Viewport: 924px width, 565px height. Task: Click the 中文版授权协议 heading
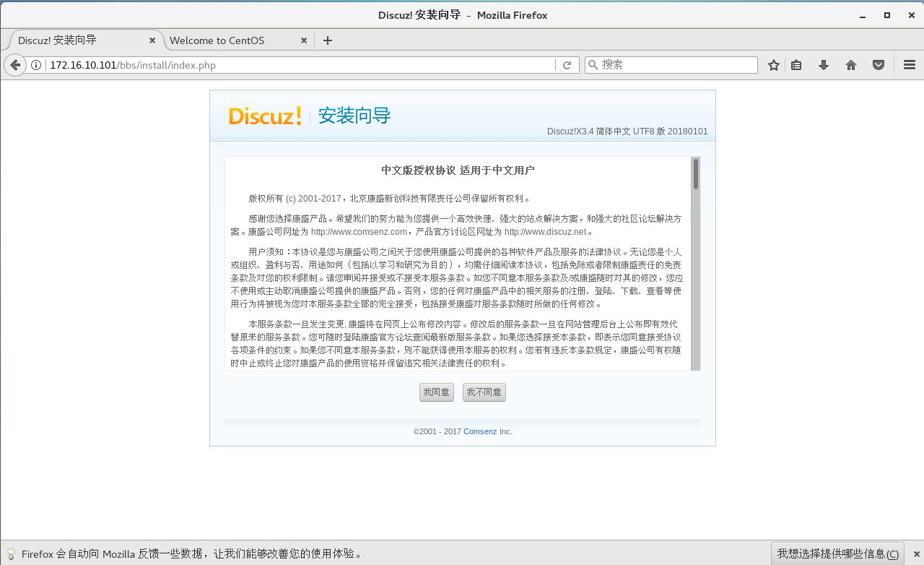tap(458, 171)
